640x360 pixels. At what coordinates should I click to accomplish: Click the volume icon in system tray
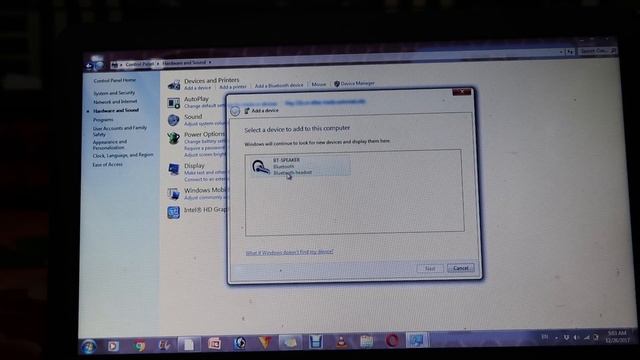coord(576,337)
